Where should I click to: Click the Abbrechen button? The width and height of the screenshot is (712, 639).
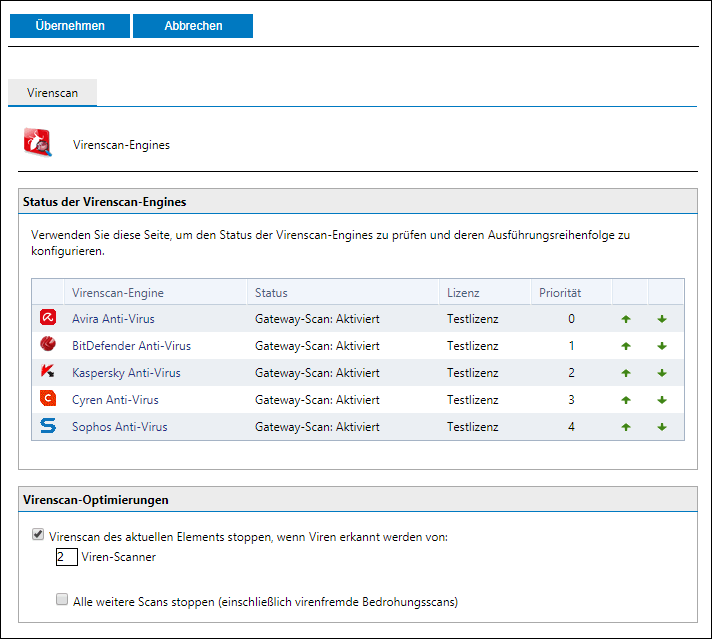(193, 26)
